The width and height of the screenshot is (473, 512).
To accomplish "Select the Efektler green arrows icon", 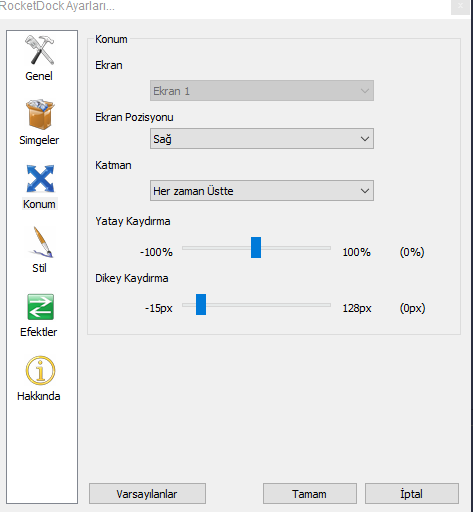I will click(x=40, y=307).
